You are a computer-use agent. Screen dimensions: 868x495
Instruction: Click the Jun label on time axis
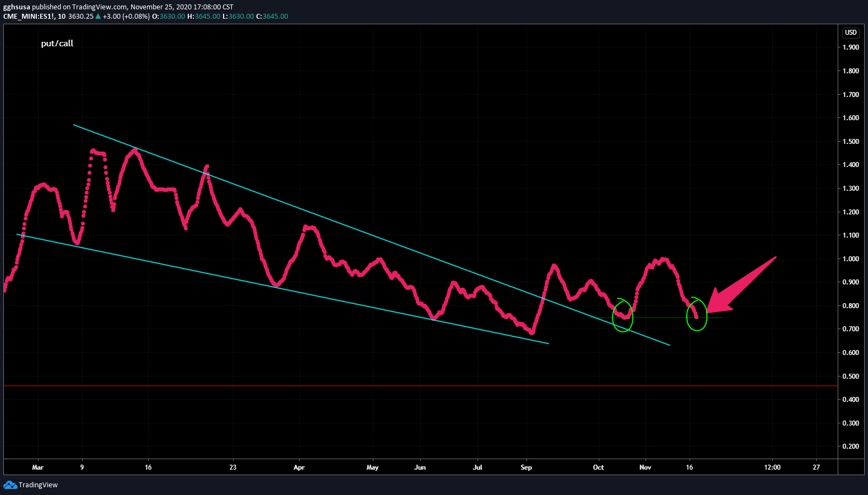[420, 467]
